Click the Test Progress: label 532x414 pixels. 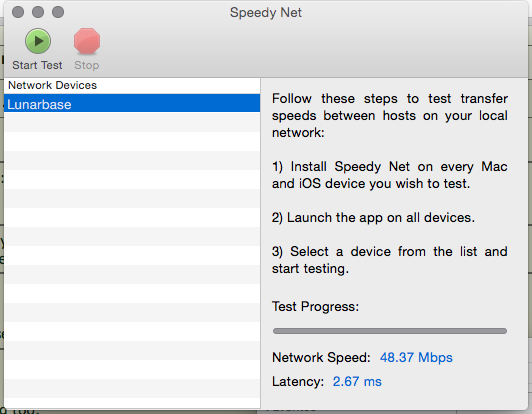pos(315,306)
